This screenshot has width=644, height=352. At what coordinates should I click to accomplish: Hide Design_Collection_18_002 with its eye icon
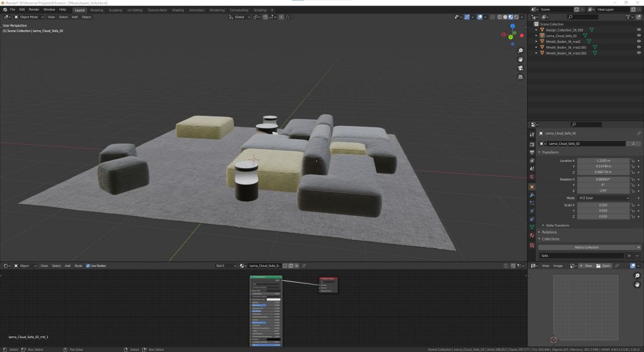point(639,30)
